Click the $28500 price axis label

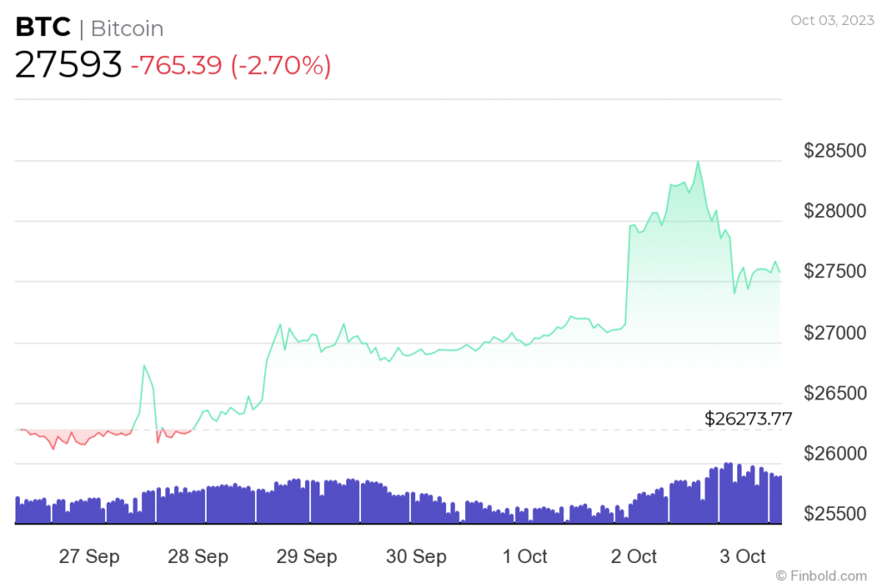click(834, 152)
